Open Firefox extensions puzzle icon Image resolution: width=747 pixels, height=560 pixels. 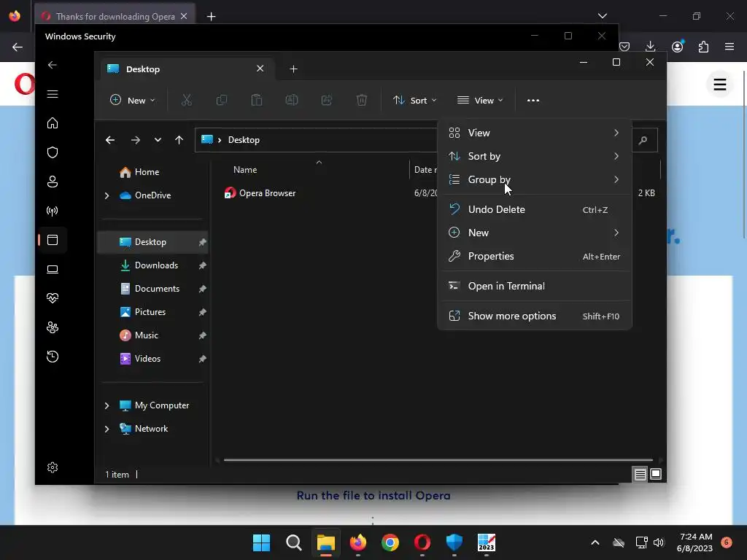coord(703,47)
